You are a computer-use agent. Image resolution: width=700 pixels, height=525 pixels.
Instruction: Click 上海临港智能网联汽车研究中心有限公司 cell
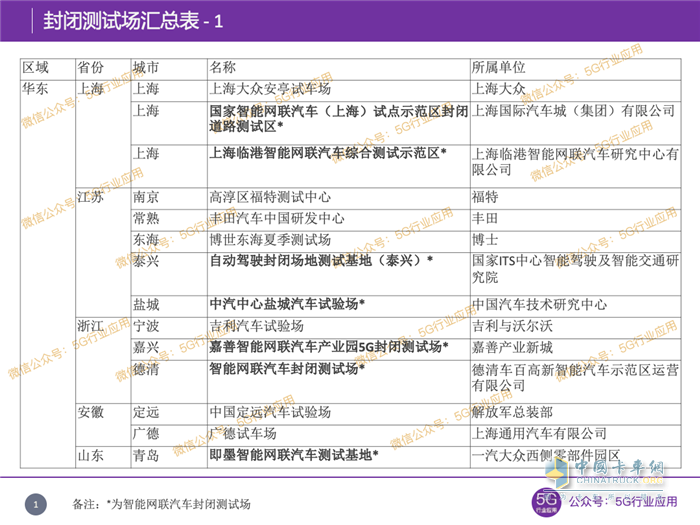(575, 166)
